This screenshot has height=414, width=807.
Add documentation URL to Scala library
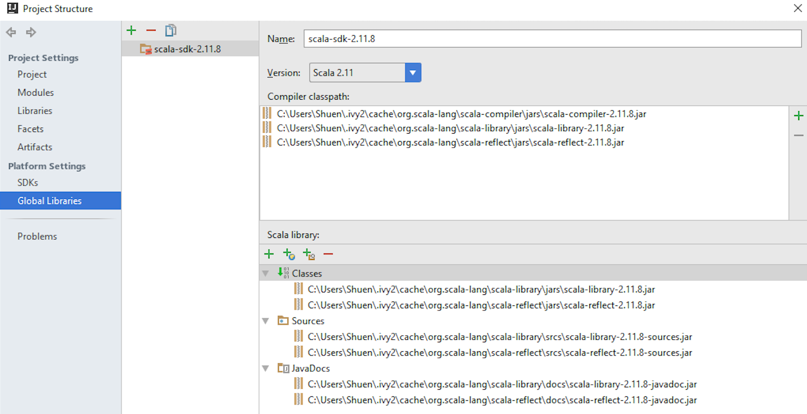[289, 253]
